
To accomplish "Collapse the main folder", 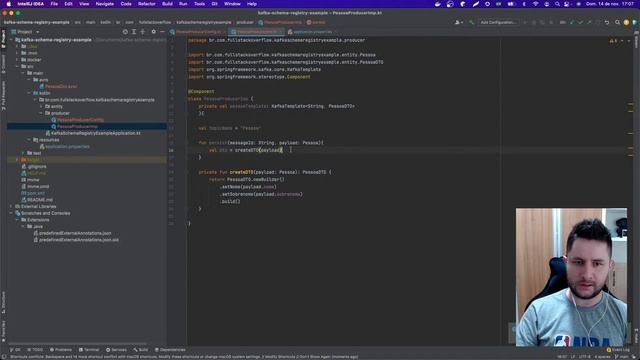I will (23, 73).
